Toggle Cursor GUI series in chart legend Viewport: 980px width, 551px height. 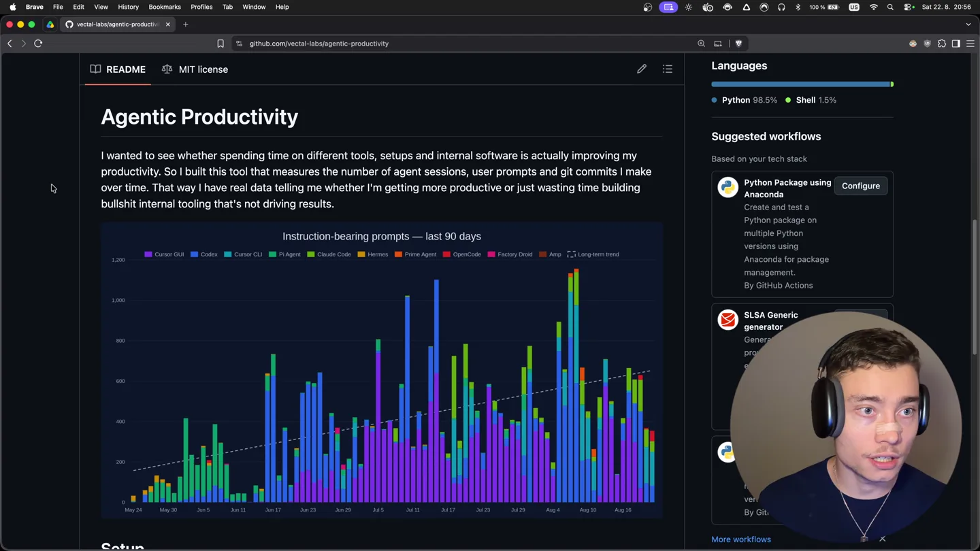click(164, 254)
